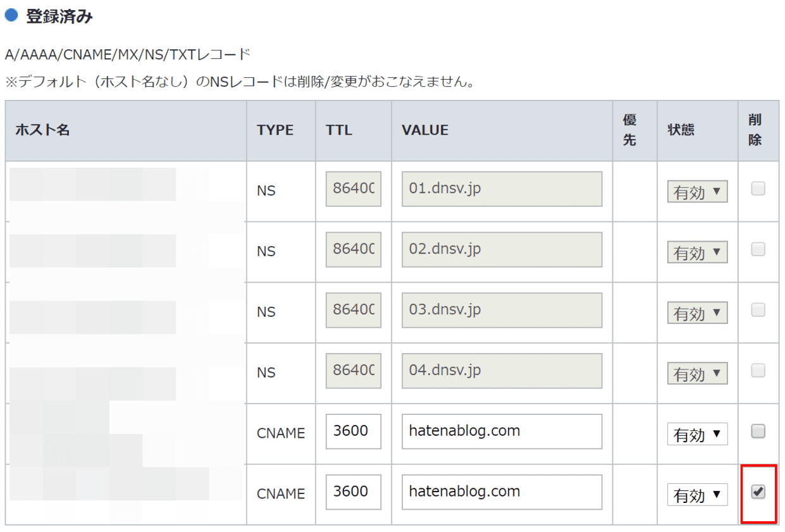Open the 有効 dropdown for 04.dnsv.jp NS record

696,374
